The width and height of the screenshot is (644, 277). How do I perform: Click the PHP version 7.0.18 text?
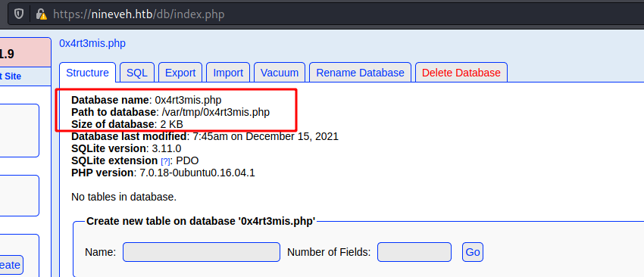(197, 173)
